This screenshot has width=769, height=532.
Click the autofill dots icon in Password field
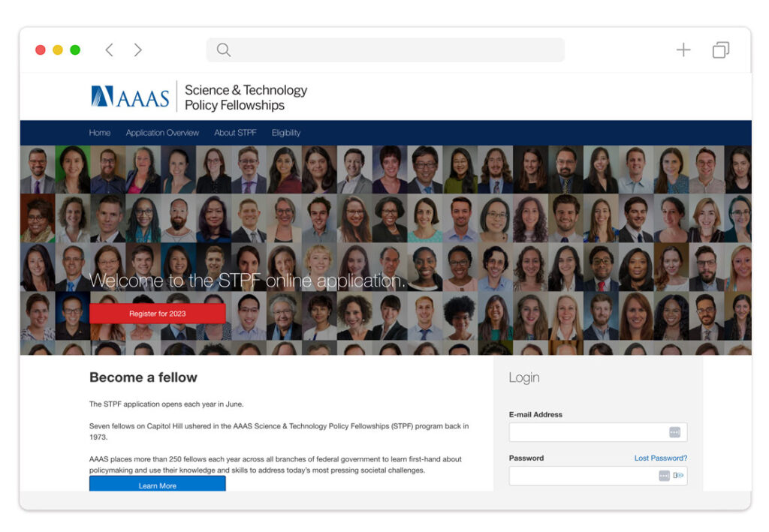coord(664,476)
